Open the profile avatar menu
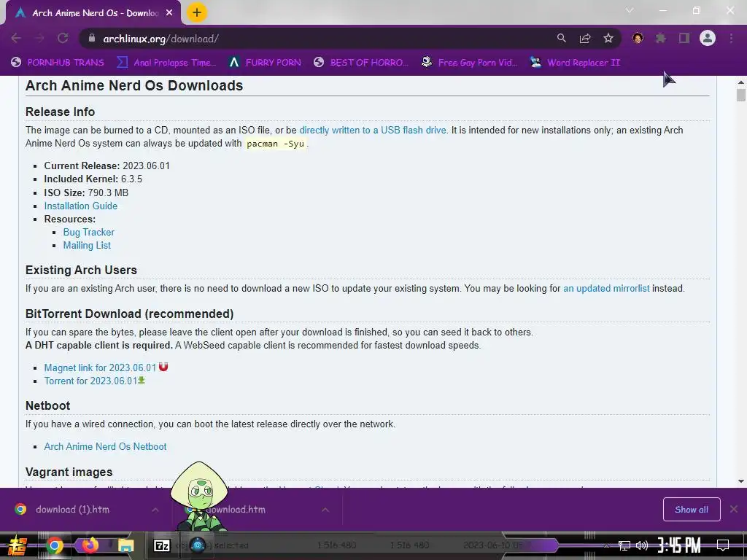 click(x=708, y=38)
